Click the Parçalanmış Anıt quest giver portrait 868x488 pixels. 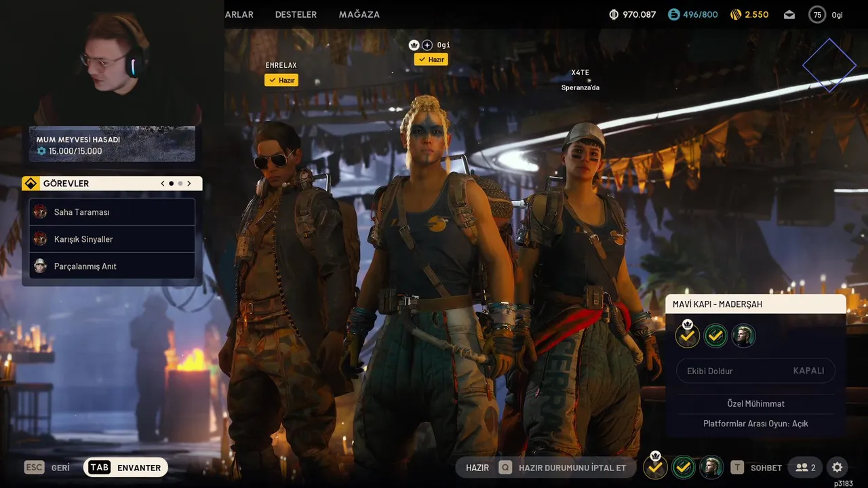pyautogui.click(x=41, y=266)
